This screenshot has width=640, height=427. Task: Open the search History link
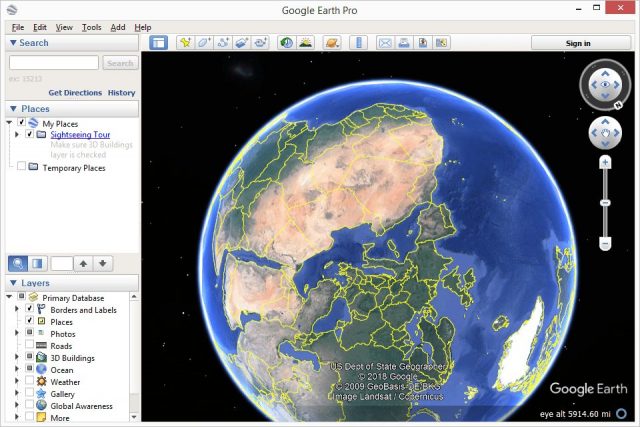point(121,93)
